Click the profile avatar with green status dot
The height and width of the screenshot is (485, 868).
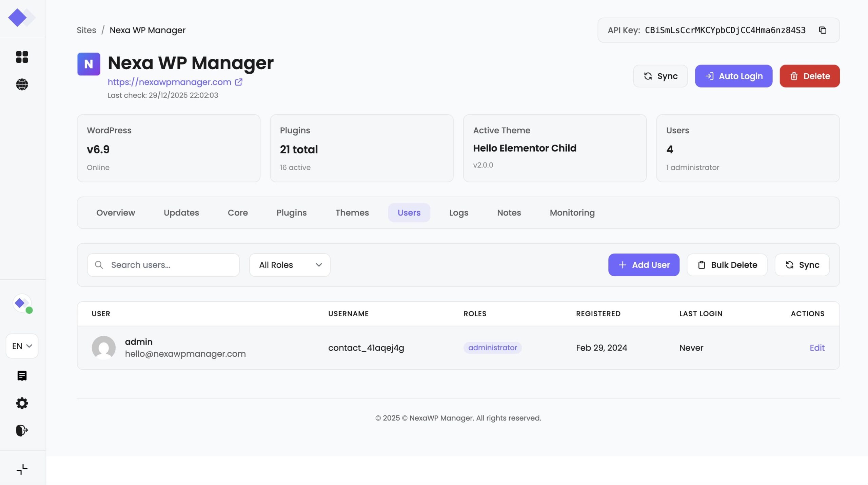[22, 303]
